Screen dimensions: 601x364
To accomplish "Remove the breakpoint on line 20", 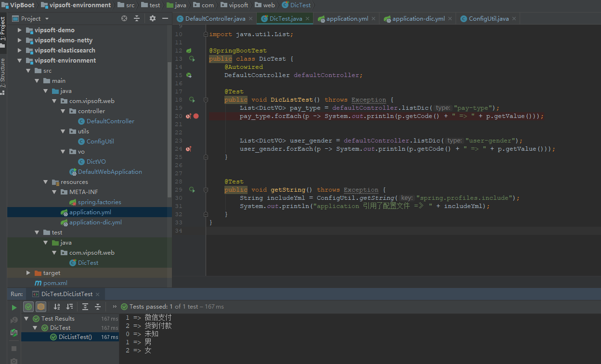I will [x=196, y=116].
